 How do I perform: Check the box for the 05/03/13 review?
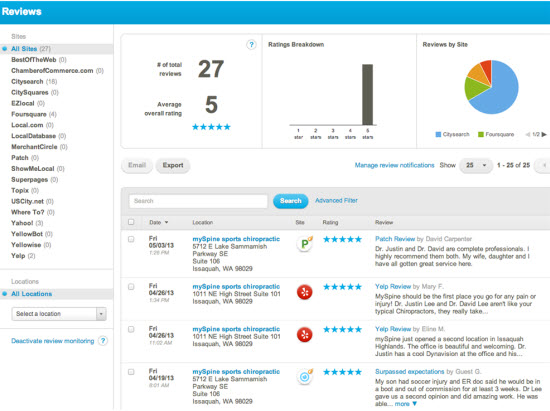click(x=131, y=239)
